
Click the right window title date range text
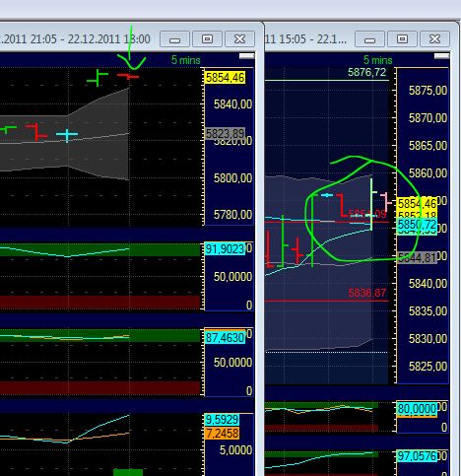[x=306, y=39]
